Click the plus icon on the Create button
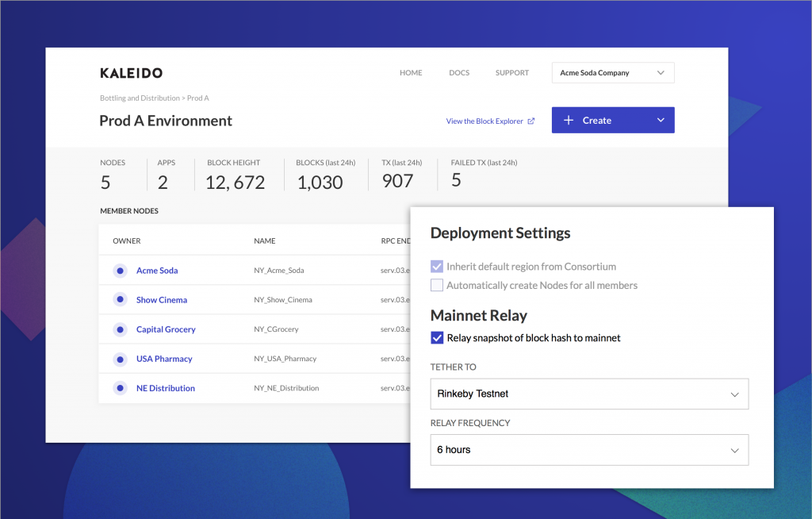This screenshot has height=519, width=812. tap(569, 120)
